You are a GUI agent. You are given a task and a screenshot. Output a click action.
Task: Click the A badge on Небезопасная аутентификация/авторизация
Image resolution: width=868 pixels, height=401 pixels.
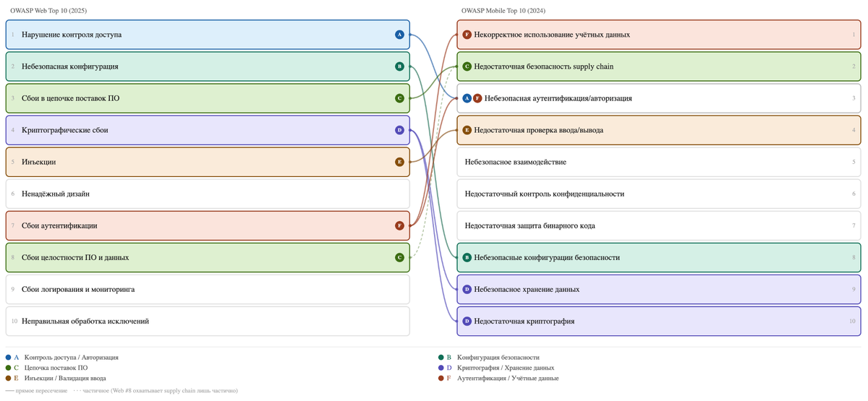coord(467,98)
